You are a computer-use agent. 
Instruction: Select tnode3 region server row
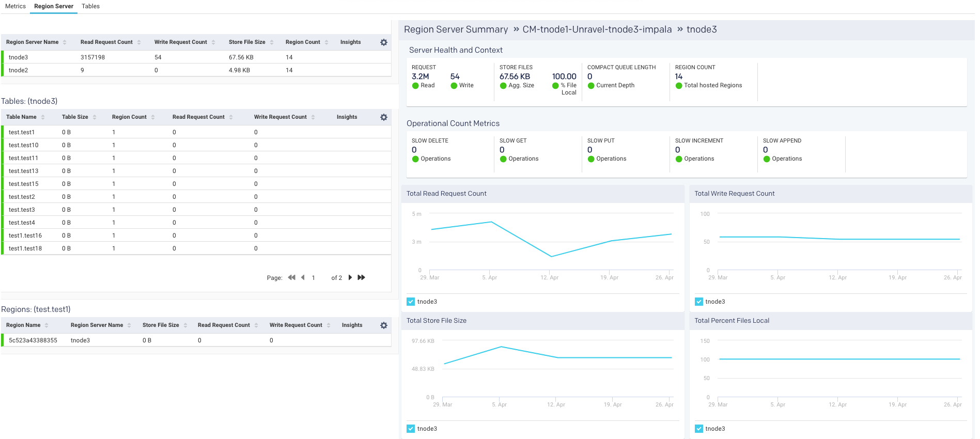point(196,57)
